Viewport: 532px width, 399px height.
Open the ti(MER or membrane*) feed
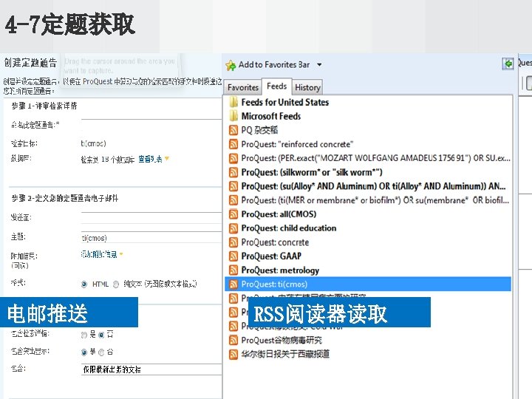tap(375, 200)
